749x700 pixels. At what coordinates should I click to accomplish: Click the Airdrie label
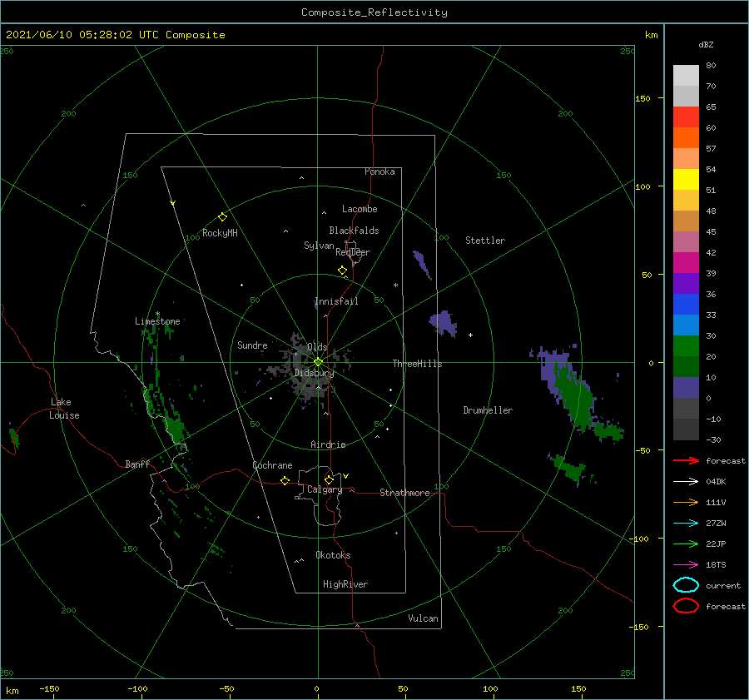click(x=328, y=444)
